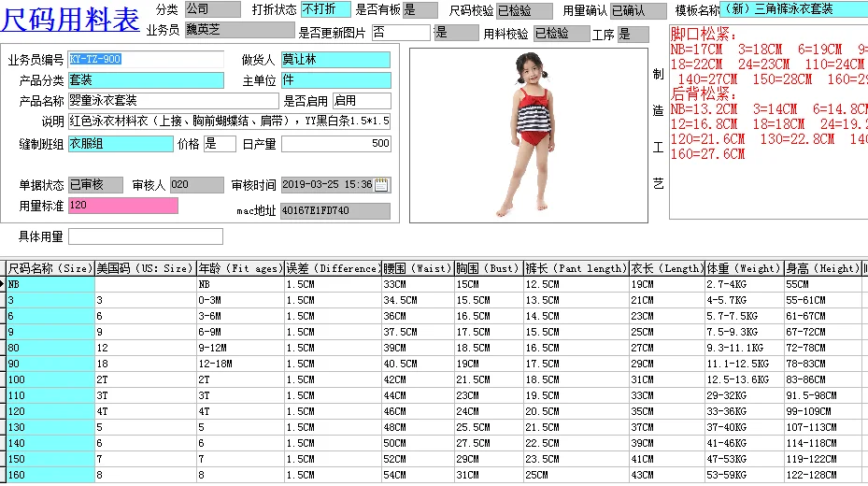Click the 日产量 field showing 500
This screenshot has width=868, height=486.
click(336, 144)
